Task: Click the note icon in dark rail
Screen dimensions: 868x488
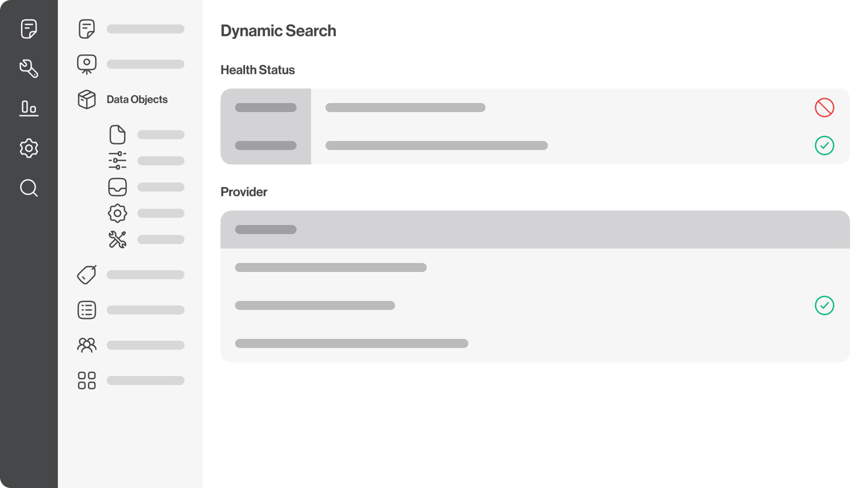Action: click(29, 29)
